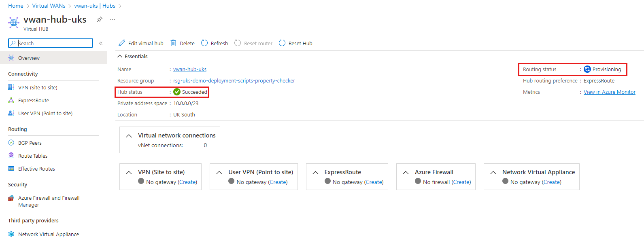Create an Azure Firewall
This screenshot has width=644, height=243.
(461, 182)
